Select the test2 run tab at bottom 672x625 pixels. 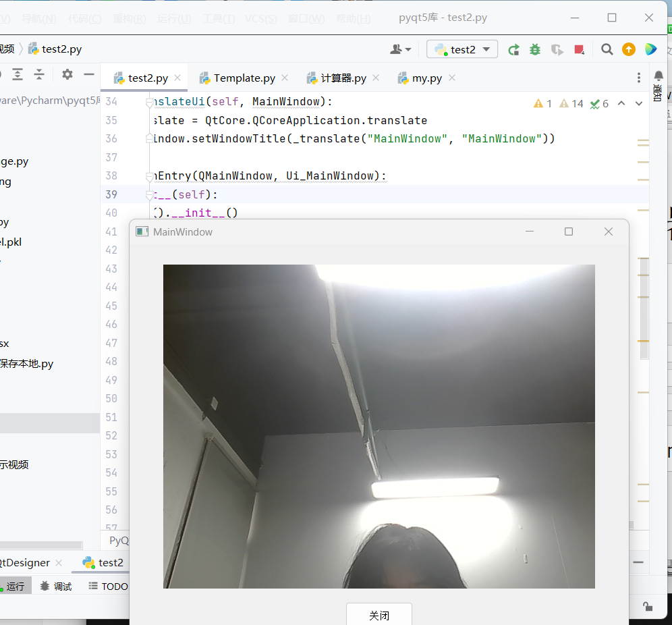pyautogui.click(x=103, y=562)
